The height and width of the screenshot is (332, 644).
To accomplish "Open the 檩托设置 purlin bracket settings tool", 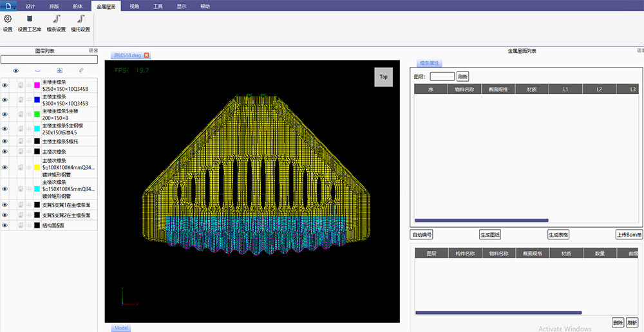I will [x=80, y=23].
